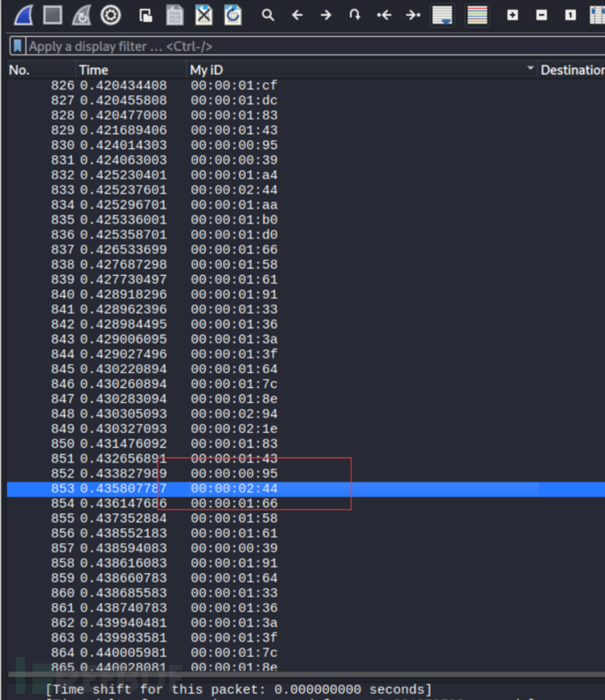Sort by the Destination column header
The width and height of the screenshot is (605, 700).
(x=572, y=69)
